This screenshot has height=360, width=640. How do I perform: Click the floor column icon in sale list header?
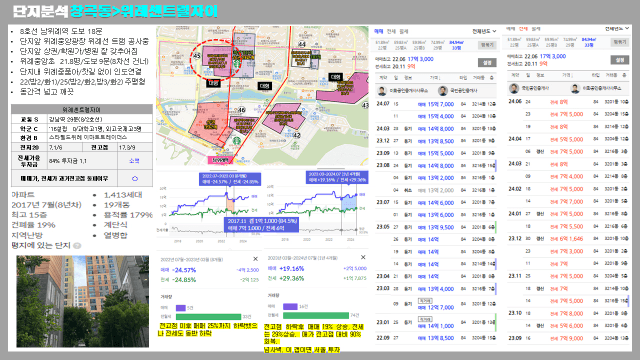coord(492,78)
